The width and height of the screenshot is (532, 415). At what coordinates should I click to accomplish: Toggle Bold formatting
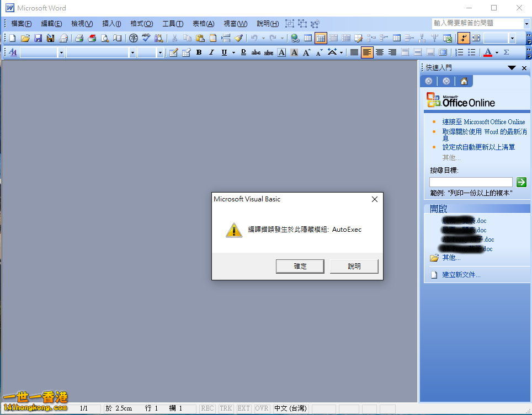pos(199,52)
